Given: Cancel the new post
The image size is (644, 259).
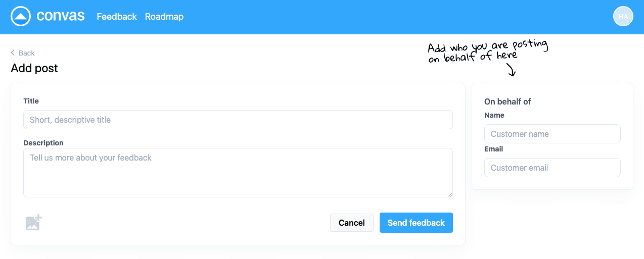Looking at the screenshot, I should pos(351,223).
